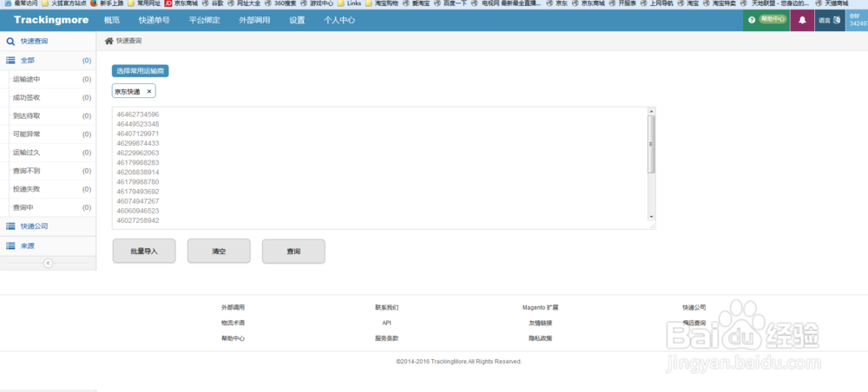Open the API footer link

[386, 323]
